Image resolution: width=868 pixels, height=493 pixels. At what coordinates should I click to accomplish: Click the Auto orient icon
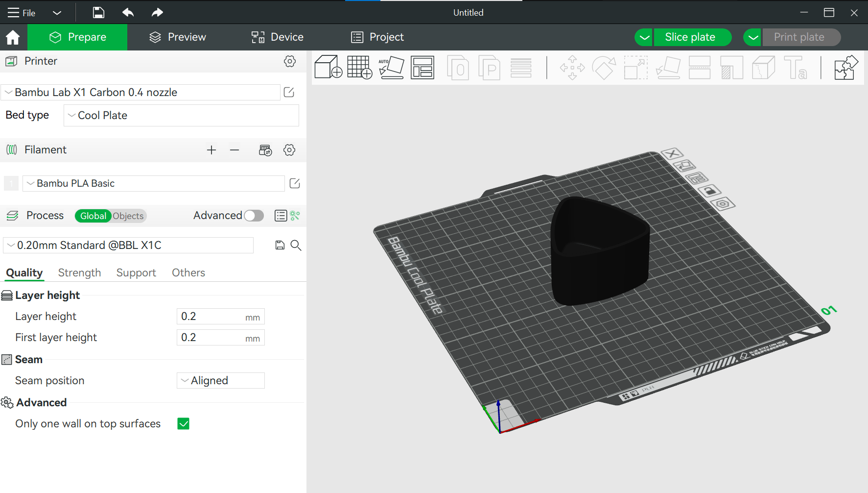391,67
